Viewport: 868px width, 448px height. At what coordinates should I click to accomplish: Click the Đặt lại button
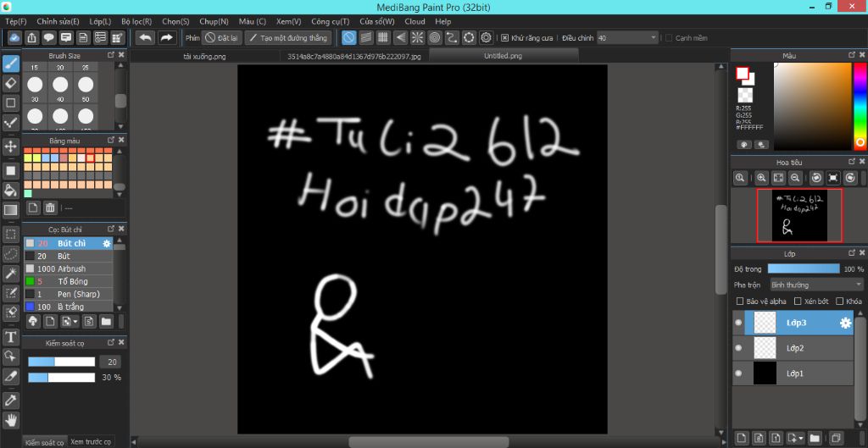click(221, 37)
